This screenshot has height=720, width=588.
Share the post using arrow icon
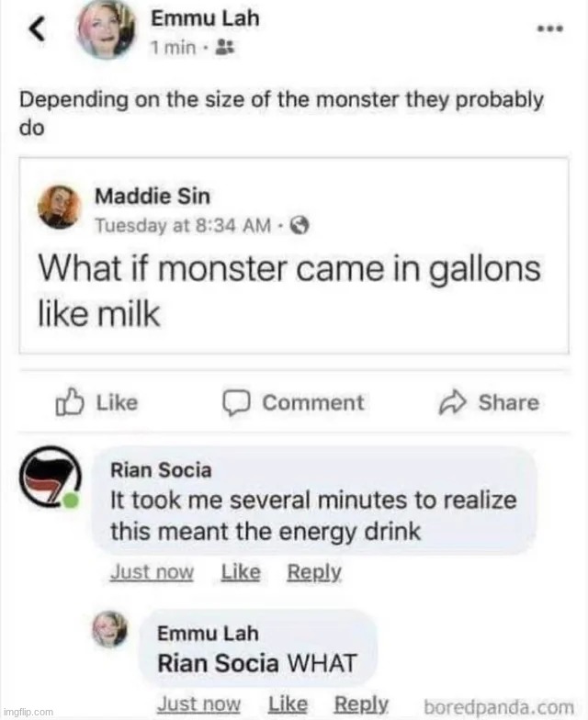pos(456,402)
